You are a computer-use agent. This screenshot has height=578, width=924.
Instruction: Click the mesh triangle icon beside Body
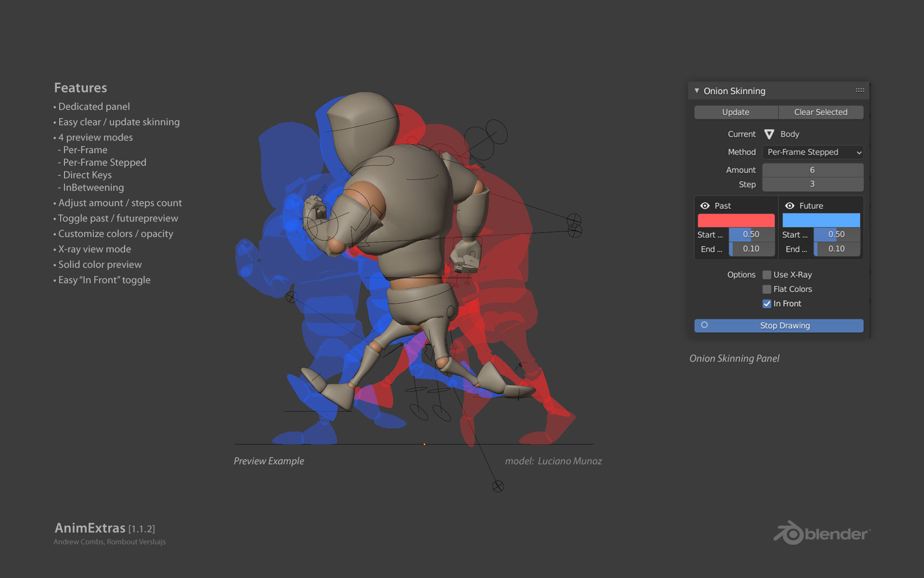click(769, 134)
